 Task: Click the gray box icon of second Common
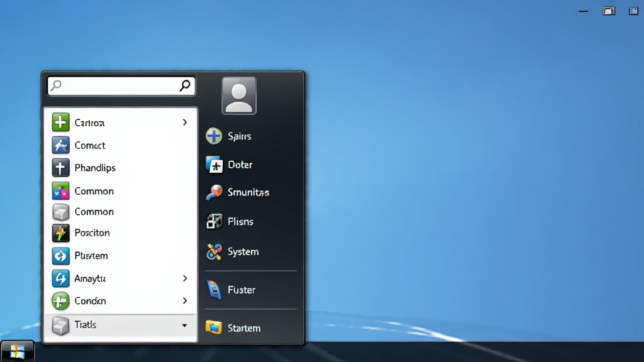point(60,212)
